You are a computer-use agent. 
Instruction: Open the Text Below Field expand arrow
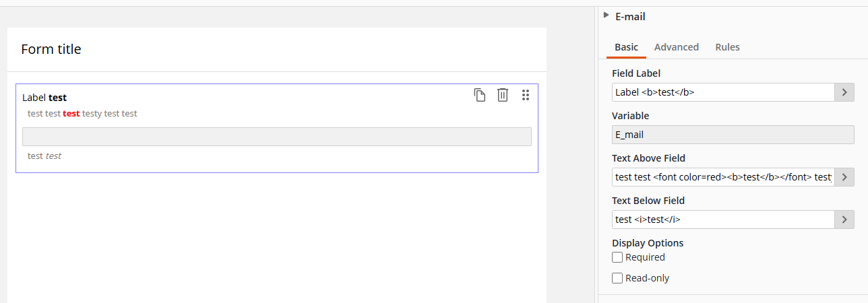(844, 220)
